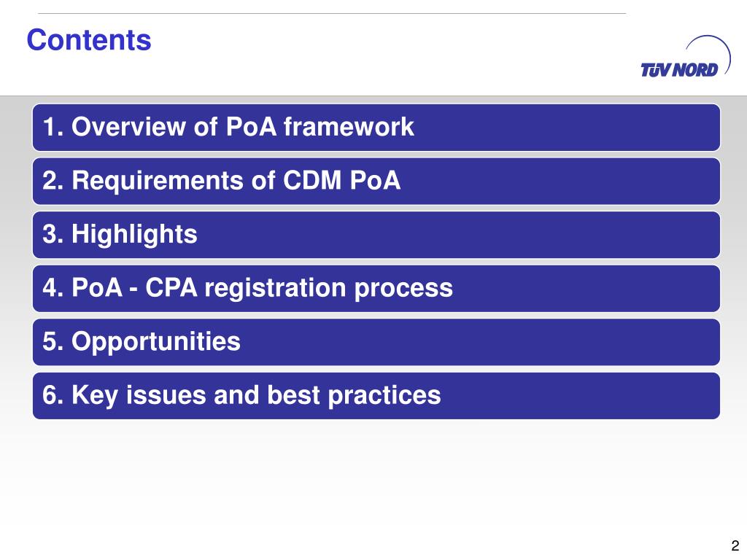Click the word 'framework' in item one
747x560 pixels.
point(349,127)
